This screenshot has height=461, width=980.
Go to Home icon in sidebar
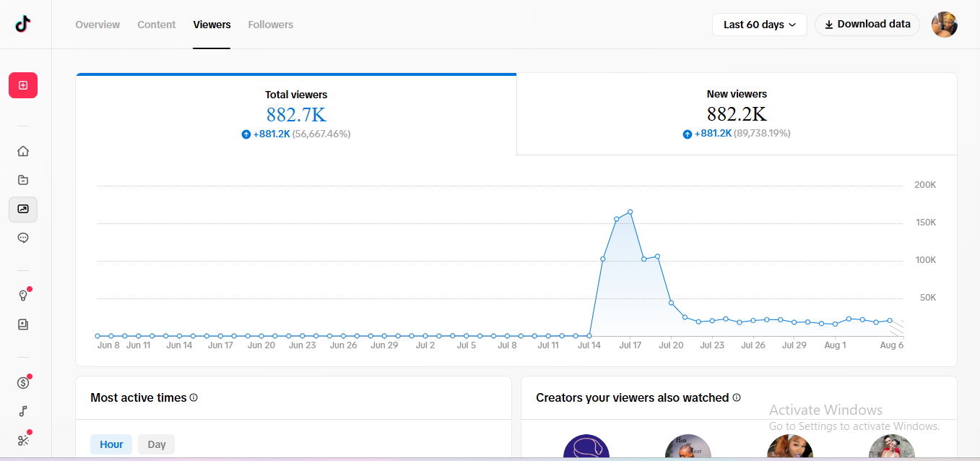pyautogui.click(x=23, y=151)
